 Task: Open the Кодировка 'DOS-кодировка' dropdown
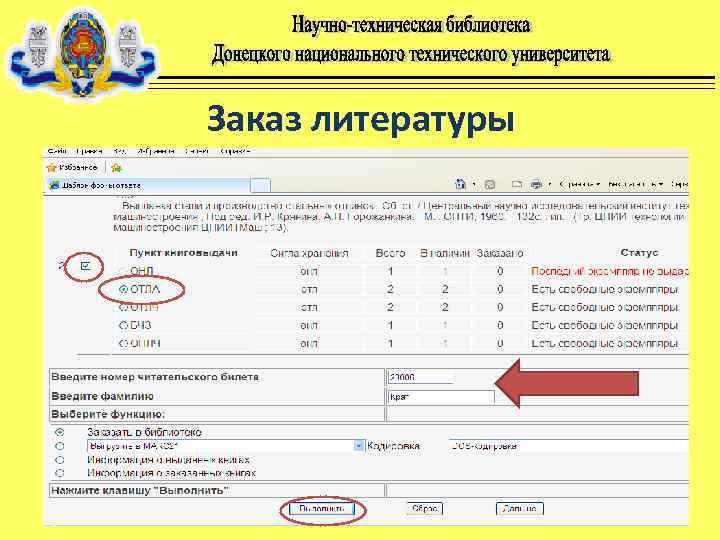[x=568, y=446]
